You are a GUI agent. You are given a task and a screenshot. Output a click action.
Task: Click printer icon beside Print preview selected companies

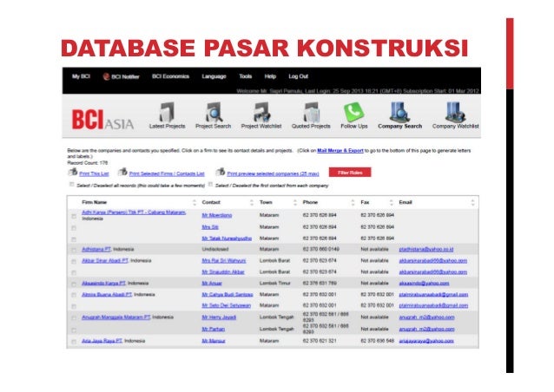221,172
